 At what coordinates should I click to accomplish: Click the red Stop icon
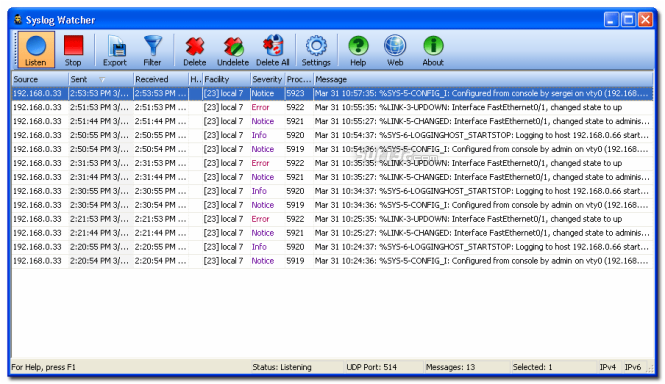click(73, 46)
